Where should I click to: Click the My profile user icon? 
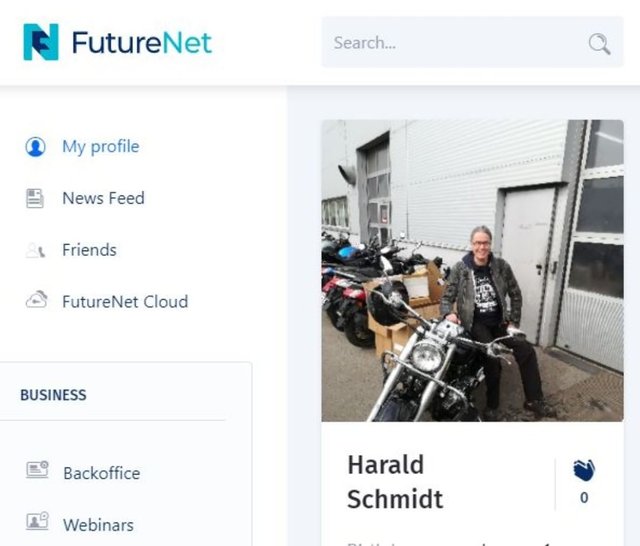tap(36, 147)
